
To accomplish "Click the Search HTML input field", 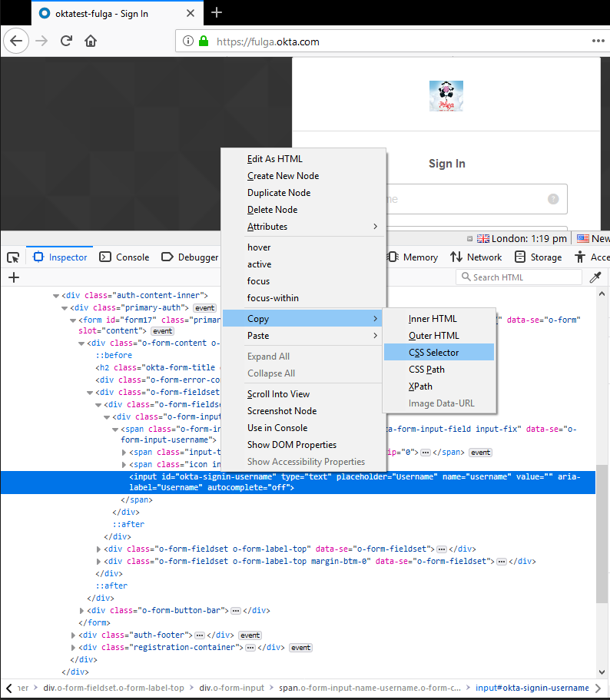I will pyautogui.click(x=524, y=277).
